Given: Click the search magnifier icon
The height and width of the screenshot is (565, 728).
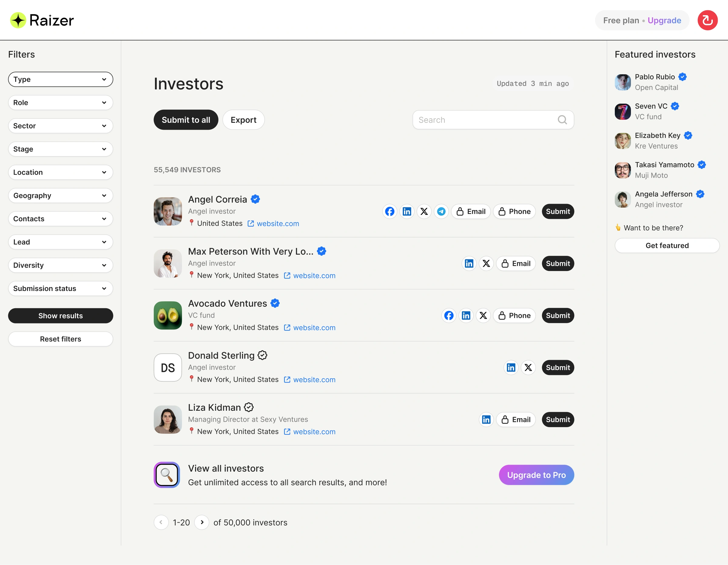Looking at the screenshot, I should point(562,120).
